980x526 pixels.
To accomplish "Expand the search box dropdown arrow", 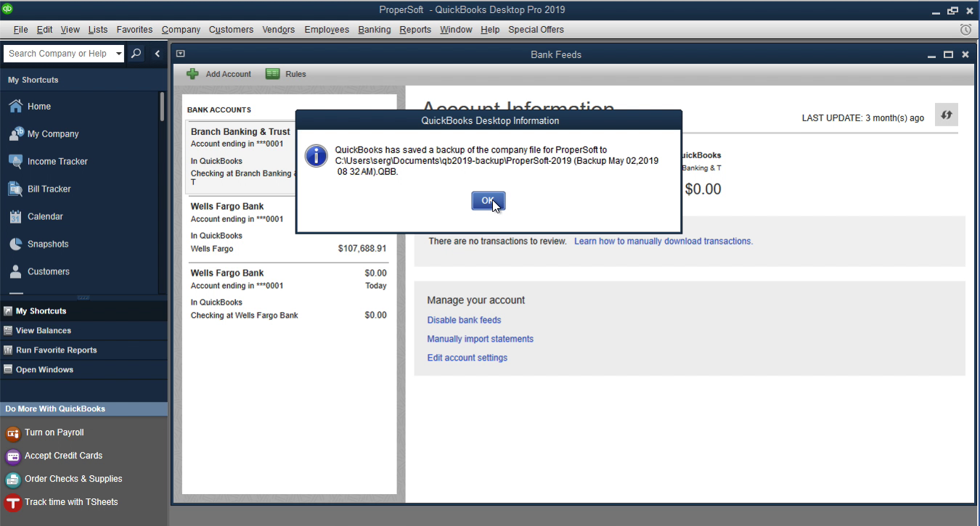I will [119, 54].
